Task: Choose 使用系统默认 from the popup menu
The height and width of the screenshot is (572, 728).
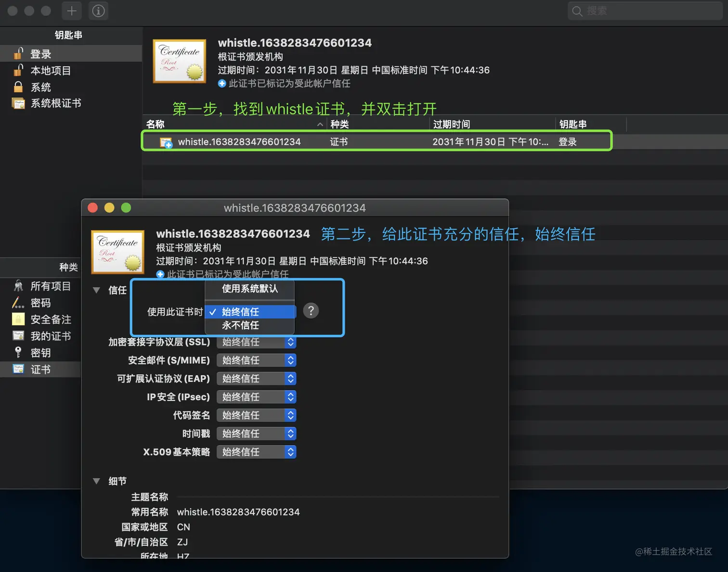Action: coord(249,289)
